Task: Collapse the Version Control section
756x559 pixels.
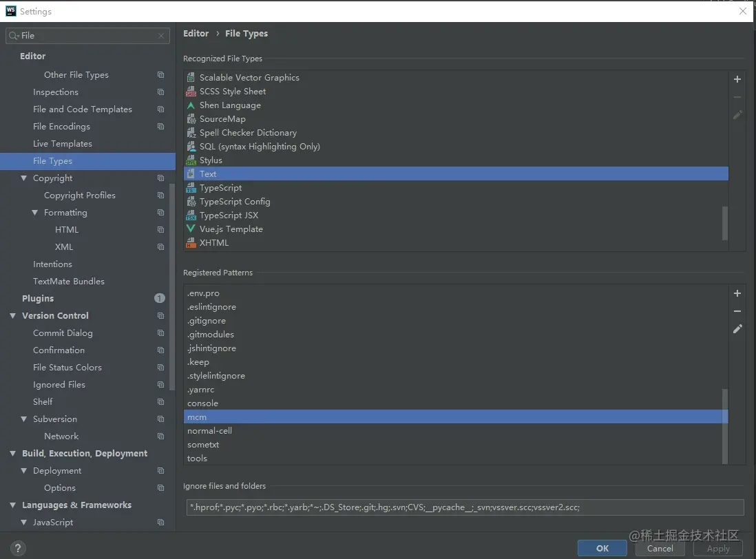Action: tap(12, 315)
